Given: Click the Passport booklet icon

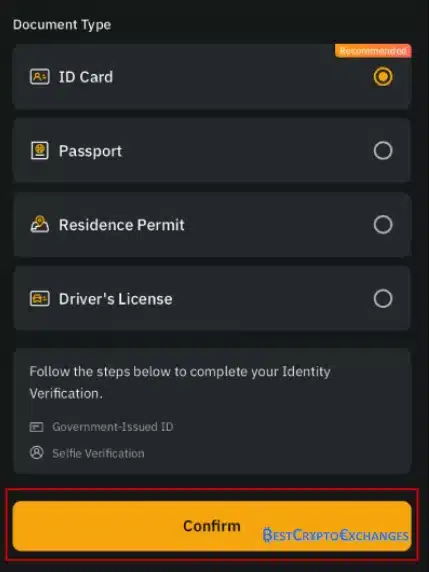Looking at the screenshot, I should (40, 151).
